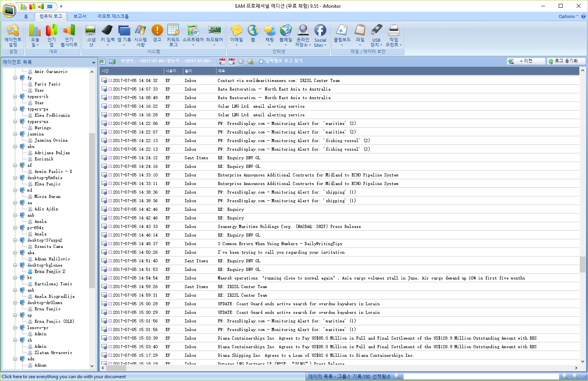The height and width of the screenshot is (381, 588).
Task: Click the log list vertical scrollbar thumb
Action: (583, 264)
